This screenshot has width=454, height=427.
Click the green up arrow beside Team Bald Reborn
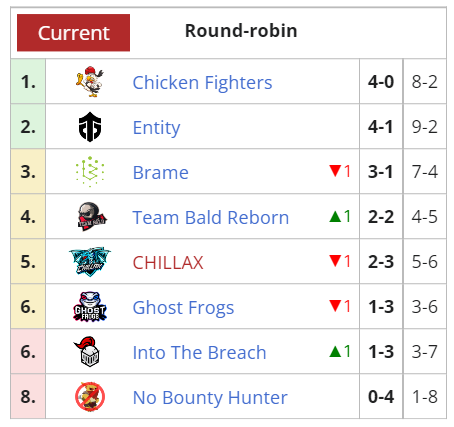335,217
